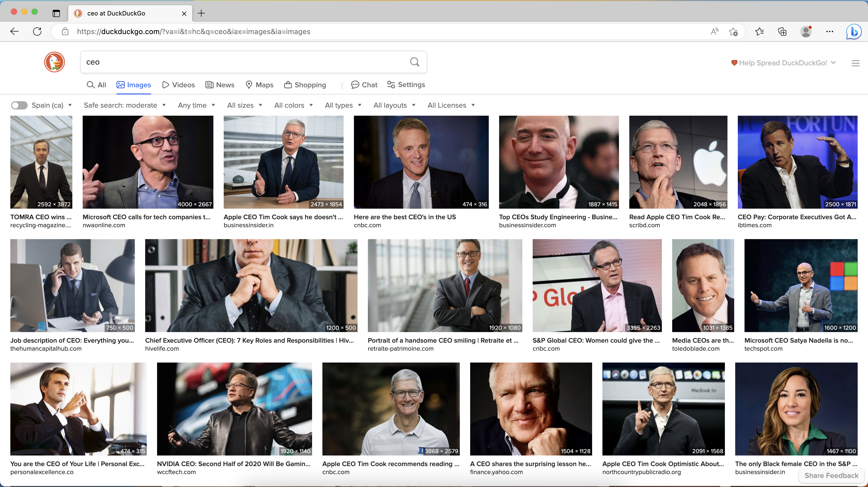Click Apple CEO Tim Cook recommends reading title

[391, 464]
